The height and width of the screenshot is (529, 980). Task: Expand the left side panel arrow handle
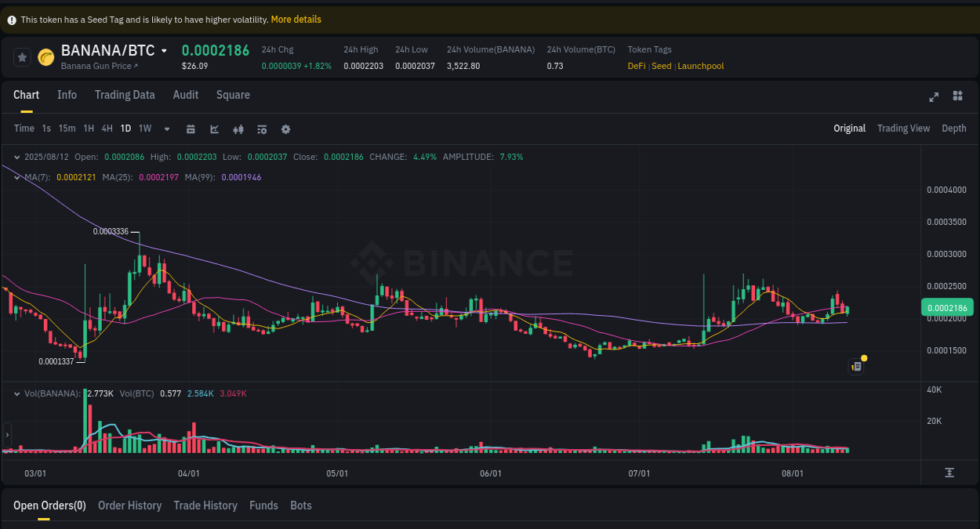(x=6, y=435)
